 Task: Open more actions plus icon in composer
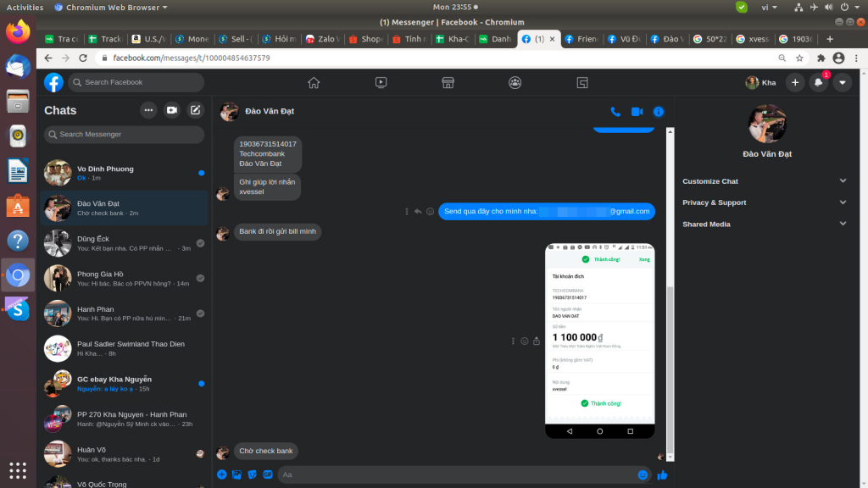click(x=221, y=474)
